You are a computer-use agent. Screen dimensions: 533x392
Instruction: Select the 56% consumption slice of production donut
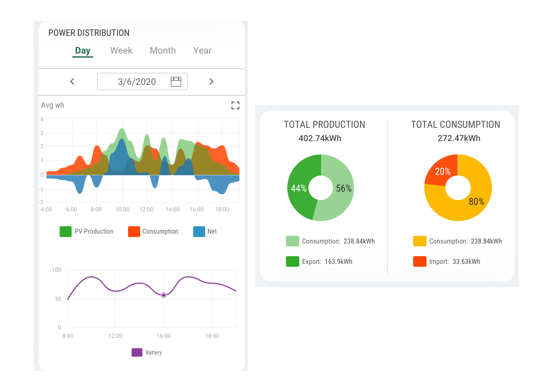[343, 188]
